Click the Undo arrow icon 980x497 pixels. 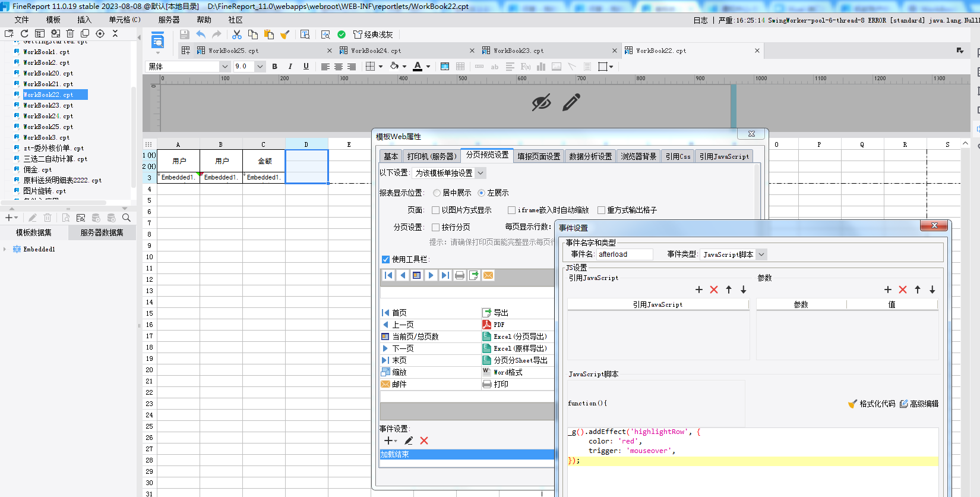[x=201, y=34]
